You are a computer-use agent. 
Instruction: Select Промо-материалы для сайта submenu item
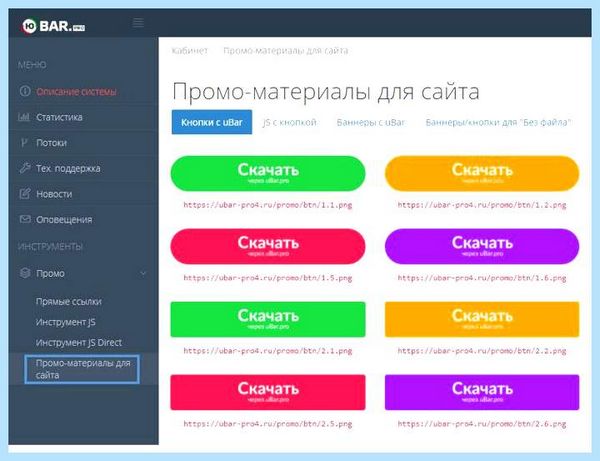(x=82, y=369)
